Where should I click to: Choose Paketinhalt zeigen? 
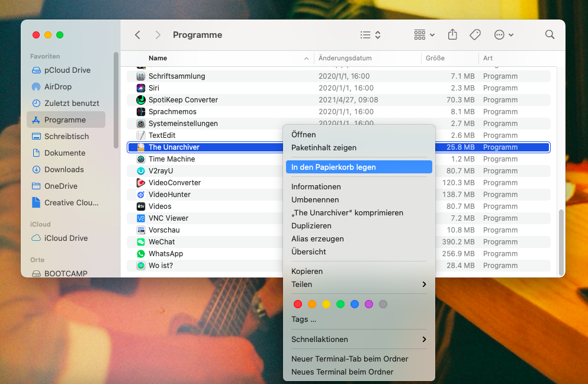(x=359, y=147)
